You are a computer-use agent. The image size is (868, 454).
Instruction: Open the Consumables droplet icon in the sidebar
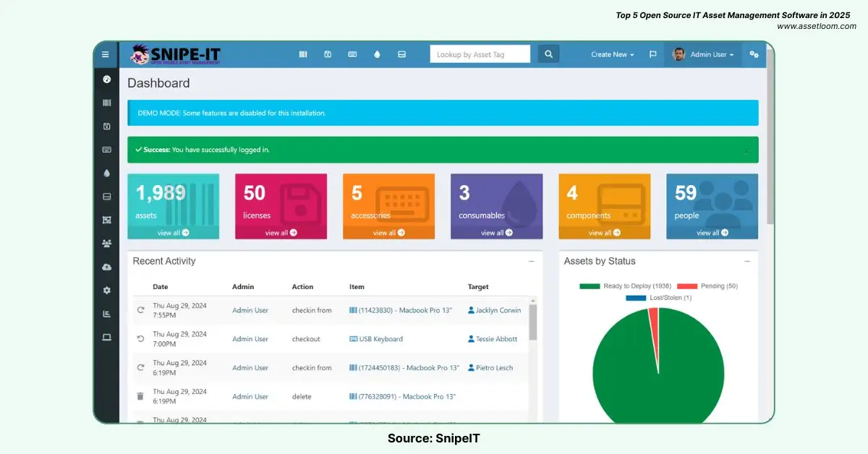106,173
